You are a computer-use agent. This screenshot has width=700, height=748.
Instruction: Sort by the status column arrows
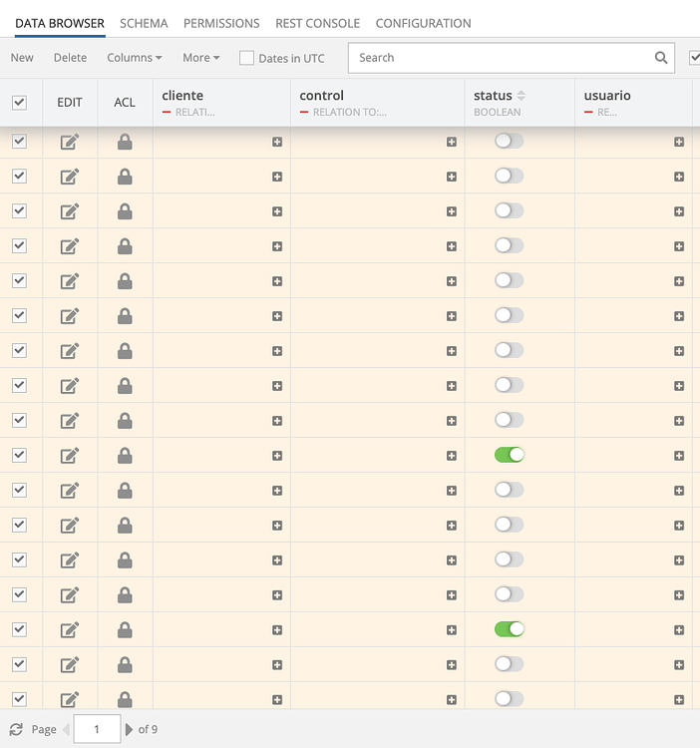[521, 96]
